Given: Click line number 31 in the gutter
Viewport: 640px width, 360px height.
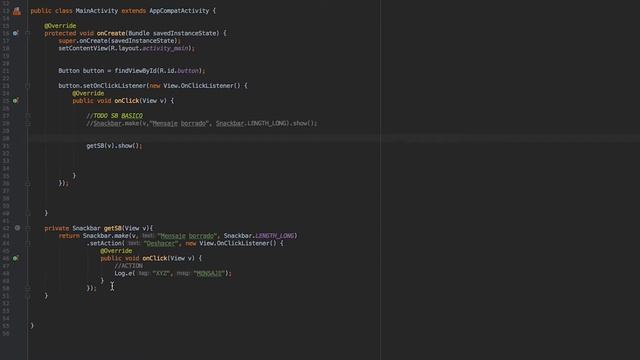Looking at the screenshot, I should tap(6, 146).
